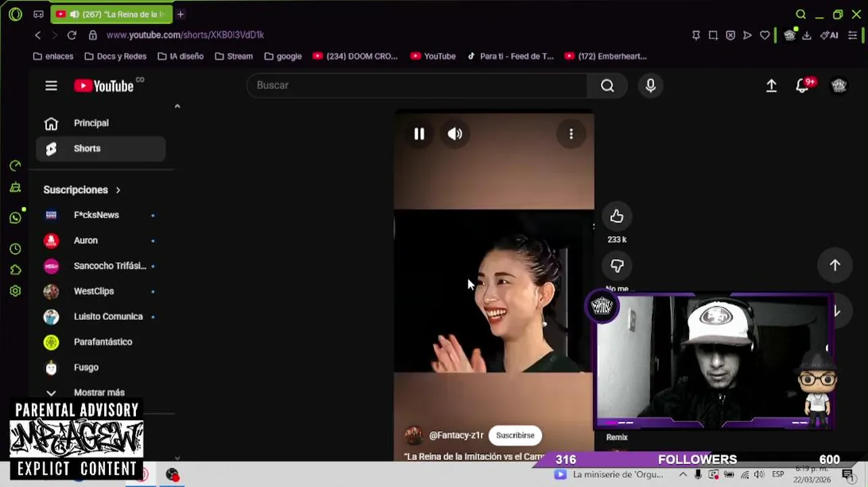Screen dimensions: 868x487
Task: Open the Emberheart... bookmark
Action: (x=606, y=56)
